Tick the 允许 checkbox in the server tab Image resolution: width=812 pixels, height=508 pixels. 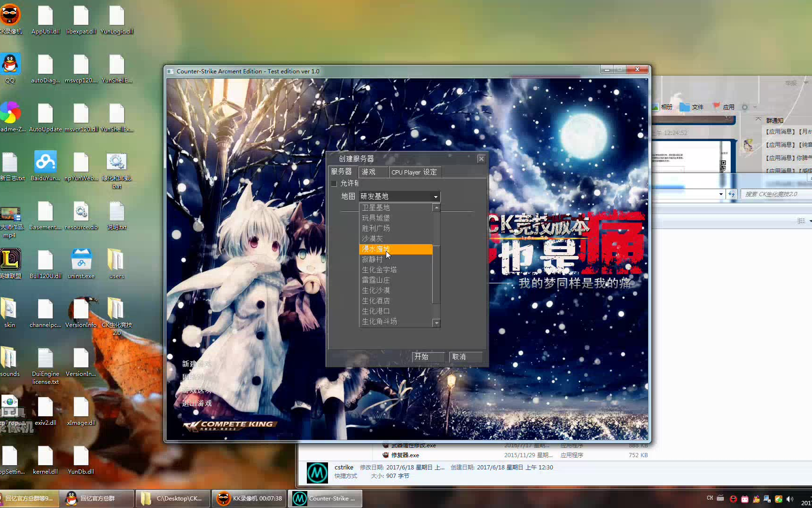click(334, 183)
